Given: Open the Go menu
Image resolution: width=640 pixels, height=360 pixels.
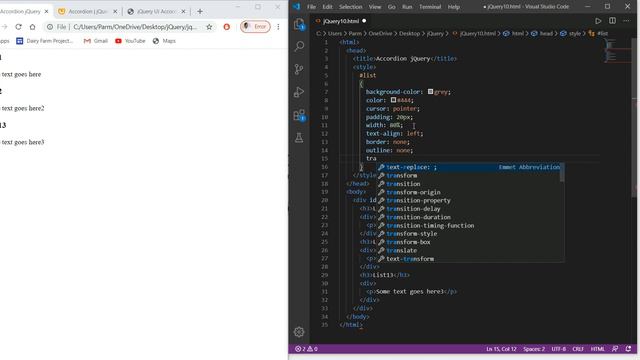Looking at the screenshot, I should click(x=391, y=7).
